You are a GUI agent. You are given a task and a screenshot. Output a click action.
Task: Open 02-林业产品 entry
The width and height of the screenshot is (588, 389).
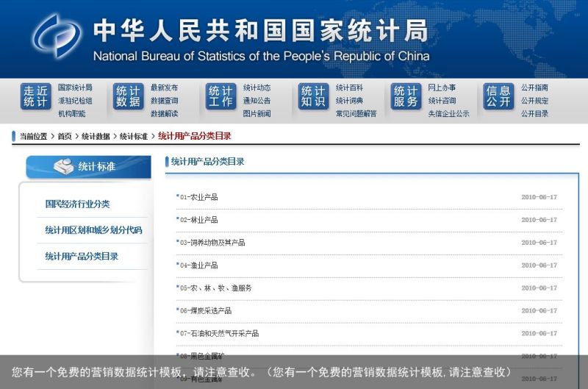198,220
